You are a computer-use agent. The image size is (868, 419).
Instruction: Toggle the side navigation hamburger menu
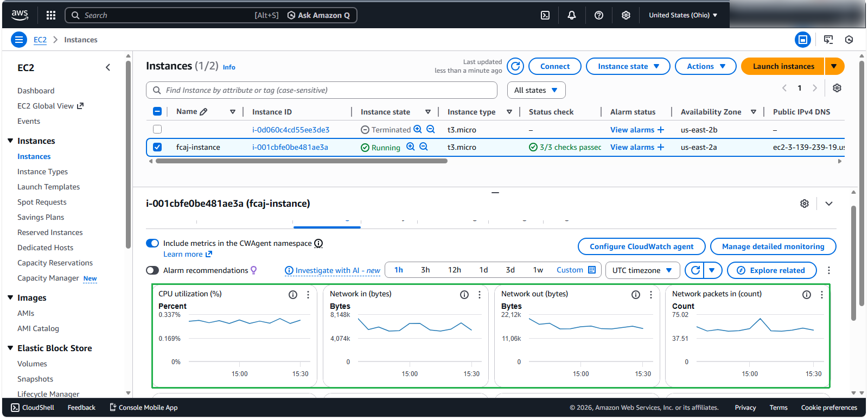(x=19, y=40)
